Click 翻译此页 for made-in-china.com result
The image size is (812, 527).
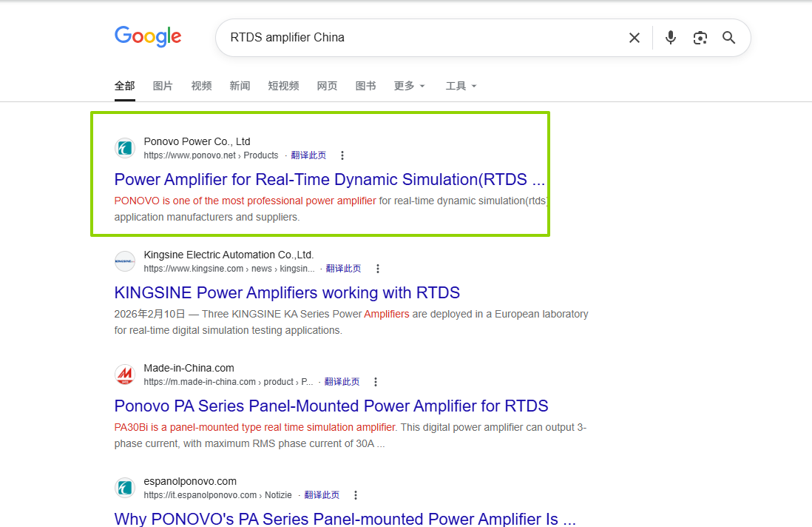pos(342,382)
